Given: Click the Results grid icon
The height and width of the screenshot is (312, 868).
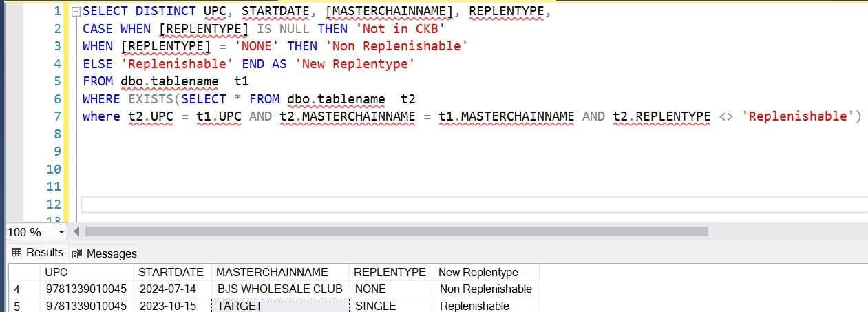Looking at the screenshot, I should click(x=17, y=253).
